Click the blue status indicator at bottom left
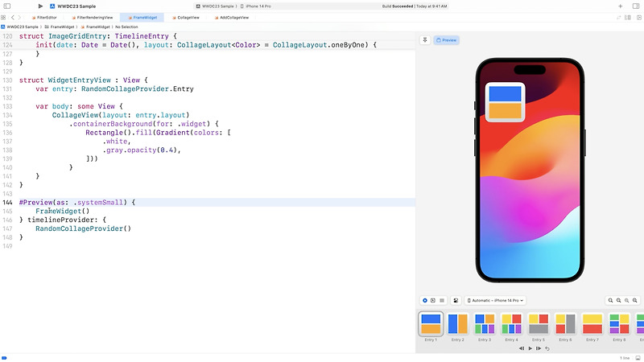The image size is (644, 362). [x=5, y=358]
